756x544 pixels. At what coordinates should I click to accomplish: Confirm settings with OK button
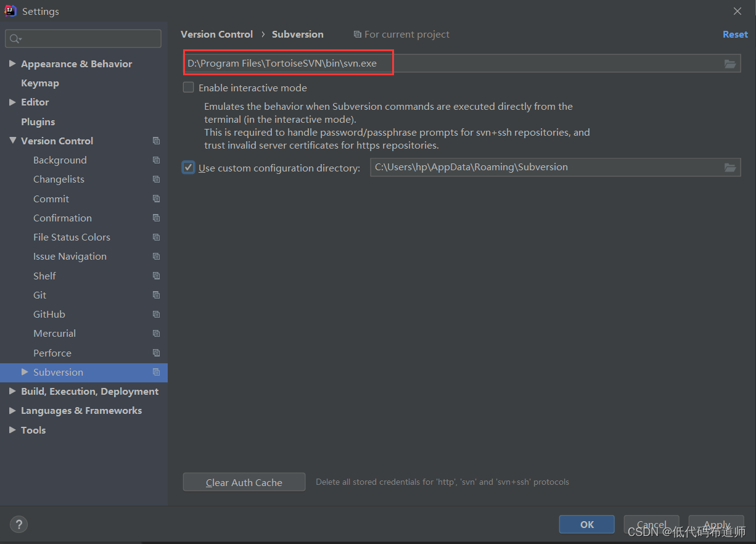tap(587, 524)
